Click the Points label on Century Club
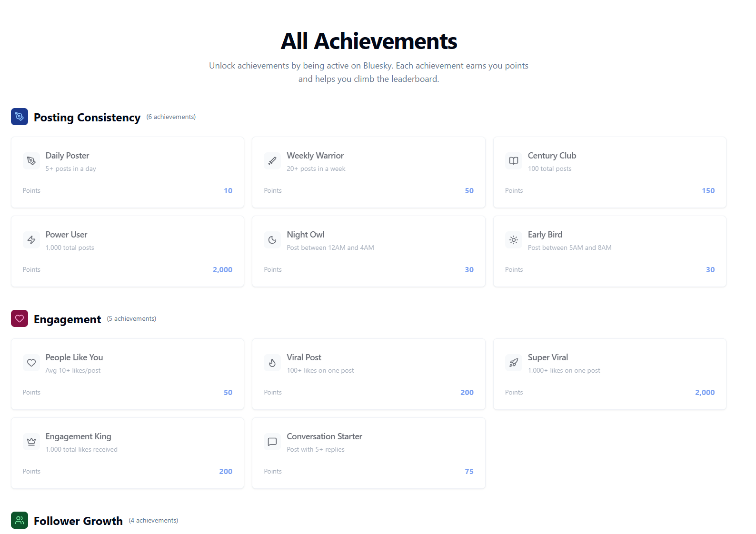This screenshot has height=534, width=756. (x=514, y=190)
